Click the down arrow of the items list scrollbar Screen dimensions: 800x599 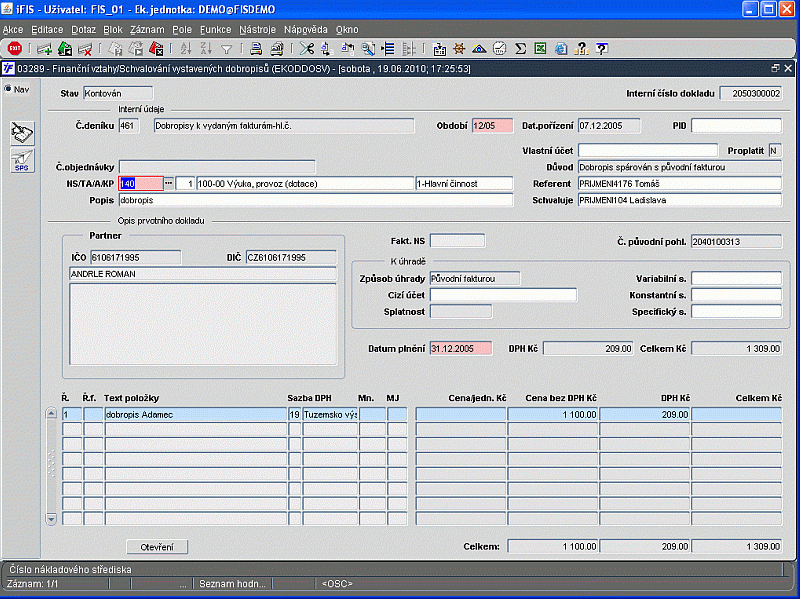[51, 519]
